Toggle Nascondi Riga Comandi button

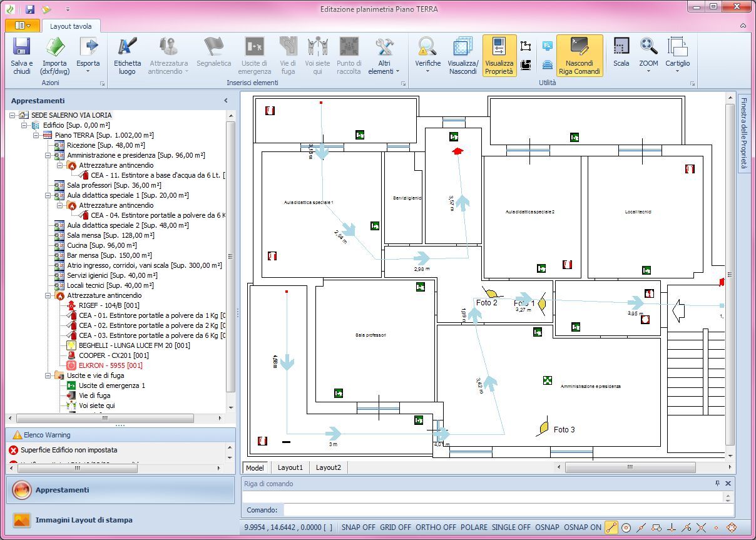pyautogui.click(x=579, y=55)
